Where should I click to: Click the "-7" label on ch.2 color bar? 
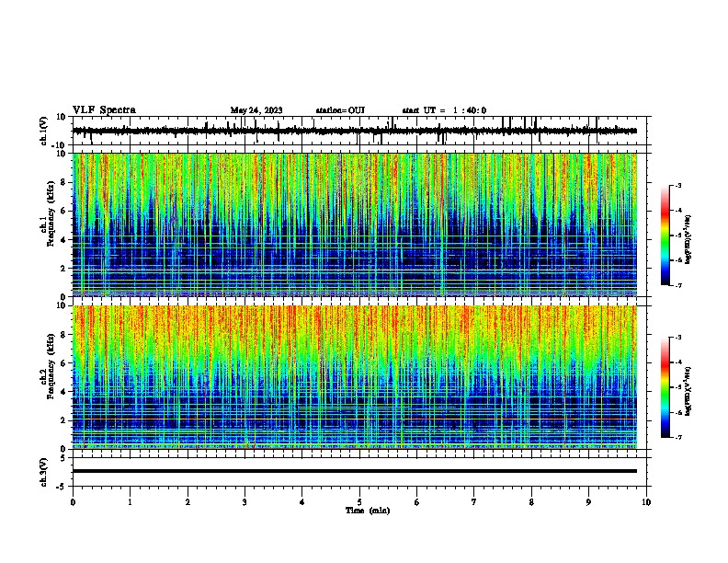tap(678, 438)
